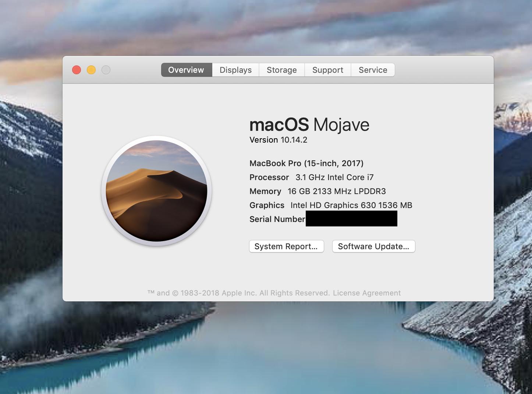Close the About This Mac window
The height and width of the screenshot is (394, 532).
click(77, 70)
